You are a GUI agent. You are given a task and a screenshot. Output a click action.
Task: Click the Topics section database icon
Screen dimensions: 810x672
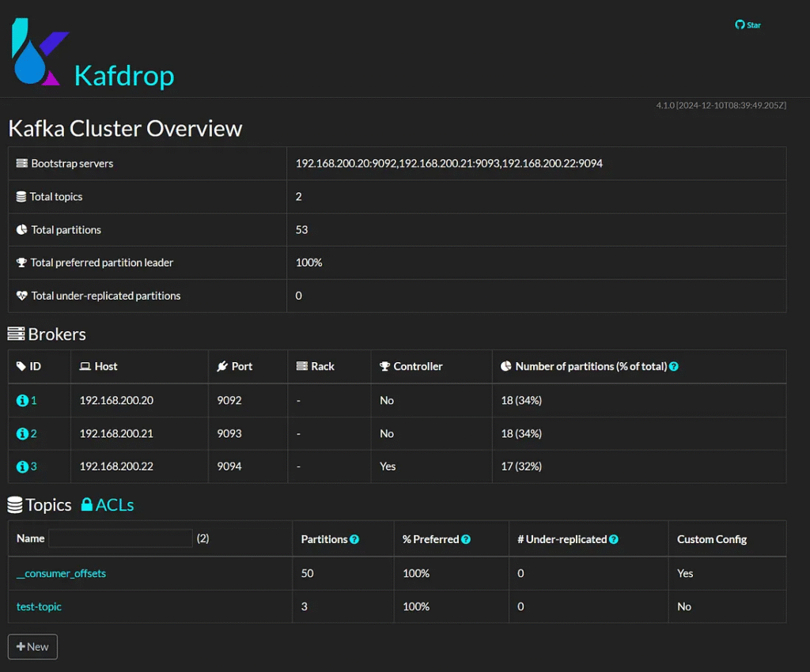pos(15,504)
